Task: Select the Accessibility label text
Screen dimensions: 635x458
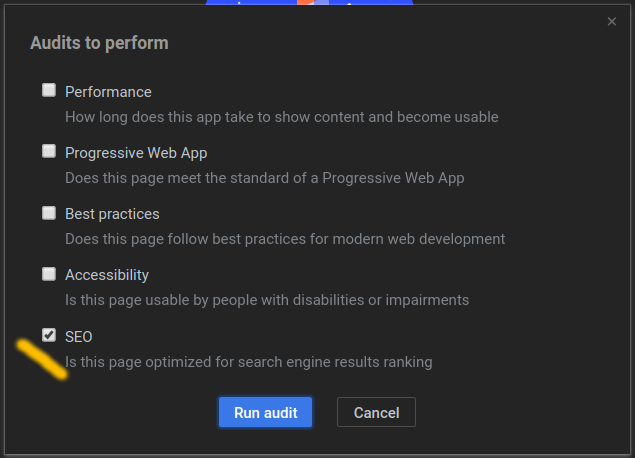Action: click(x=107, y=275)
